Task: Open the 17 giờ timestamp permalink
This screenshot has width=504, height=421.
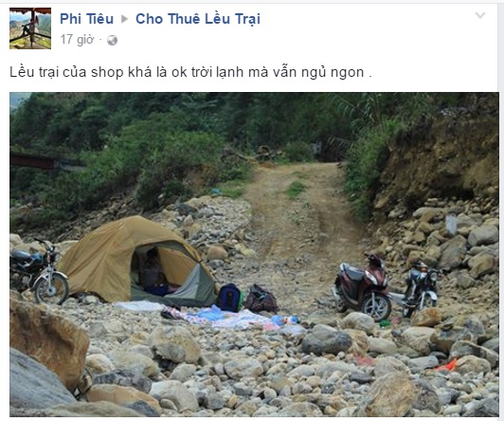Action: click(x=77, y=40)
